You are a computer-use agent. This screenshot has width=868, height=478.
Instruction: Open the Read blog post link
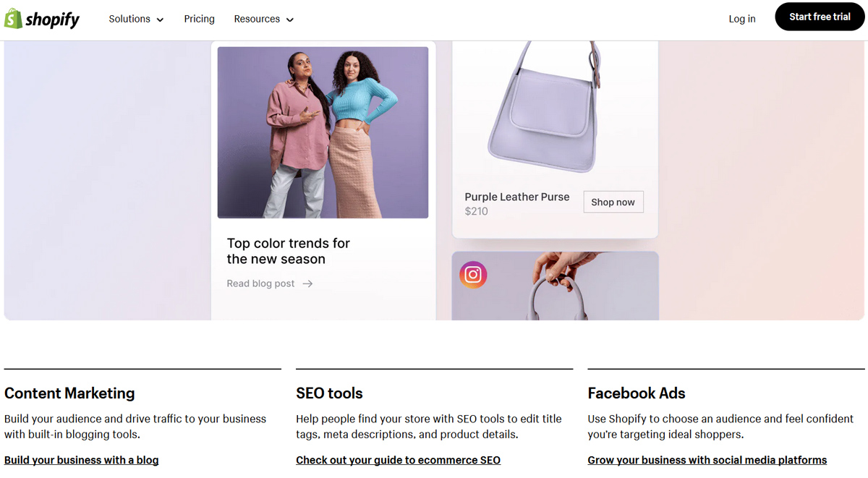(x=260, y=283)
